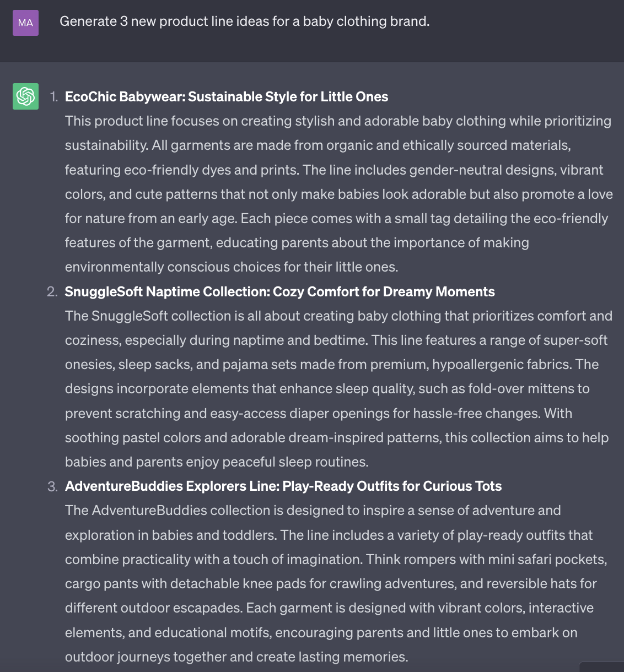
Task: Click the line 'environmentally conscious choices for their little ones'
Action: point(231,267)
